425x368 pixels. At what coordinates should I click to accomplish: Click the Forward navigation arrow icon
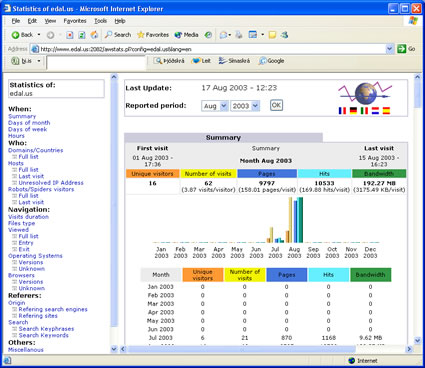tap(50, 35)
